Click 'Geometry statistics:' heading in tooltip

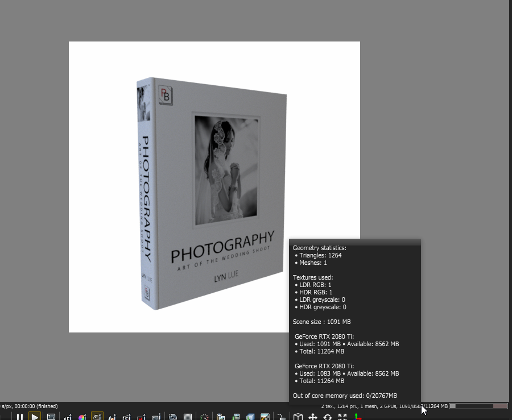point(319,248)
